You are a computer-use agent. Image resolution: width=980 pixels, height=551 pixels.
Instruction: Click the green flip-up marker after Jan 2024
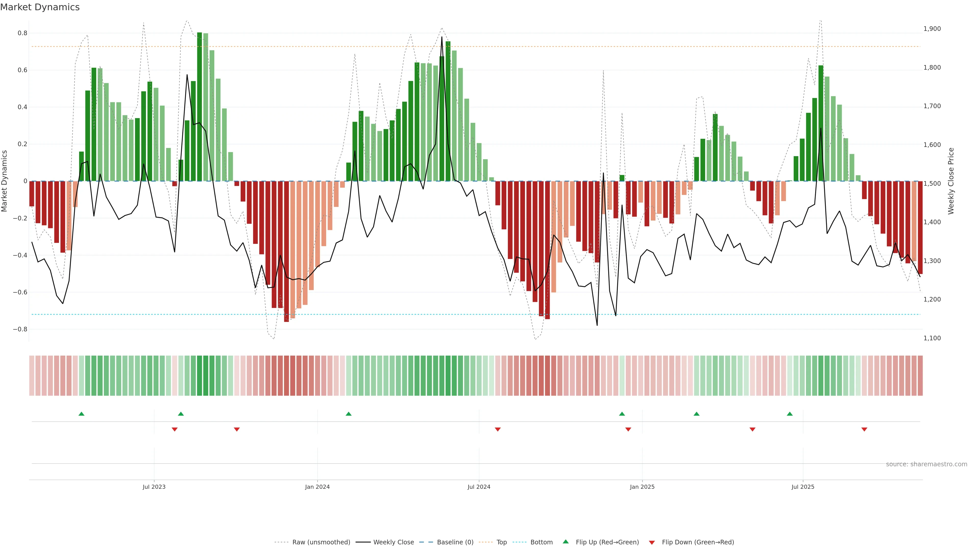click(x=348, y=414)
